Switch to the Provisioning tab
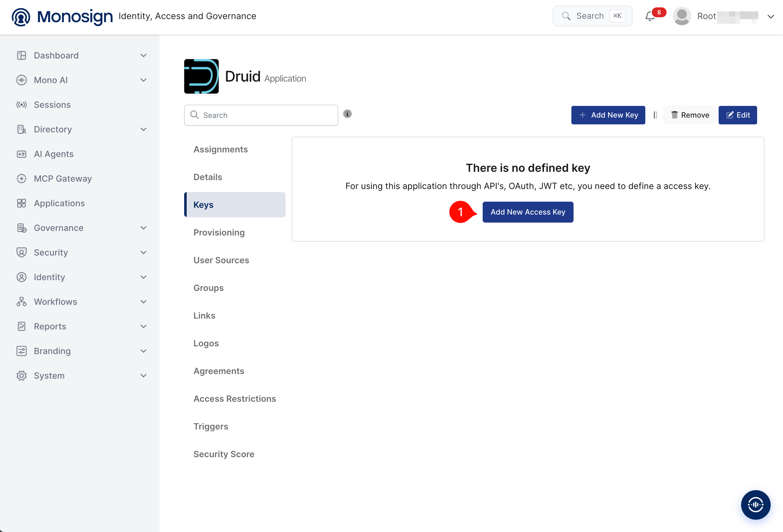Viewport: 783px width, 532px height. (x=219, y=232)
